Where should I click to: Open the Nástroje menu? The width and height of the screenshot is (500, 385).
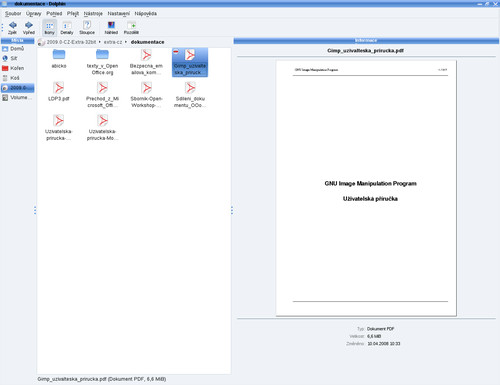(93, 14)
